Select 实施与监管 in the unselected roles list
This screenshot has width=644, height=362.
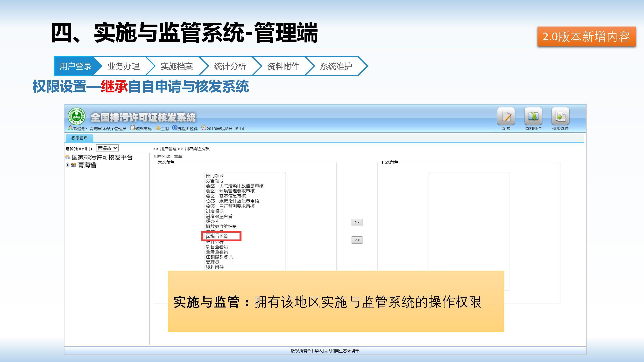coord(217,236)
